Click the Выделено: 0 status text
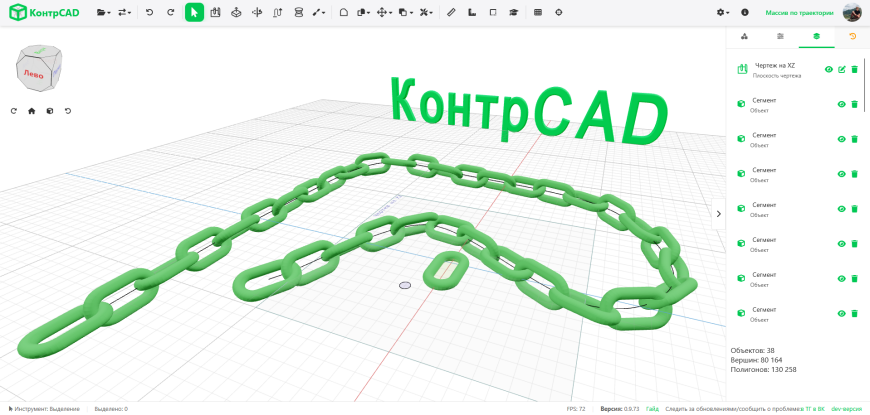The image size is (870, 415). [x=111, y=409]
